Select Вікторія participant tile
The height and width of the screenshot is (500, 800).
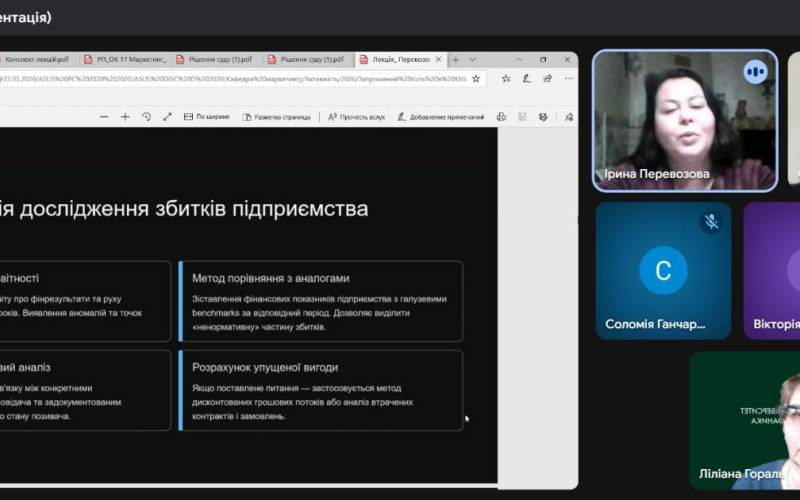pyautogui.click(x=771, y=270)
